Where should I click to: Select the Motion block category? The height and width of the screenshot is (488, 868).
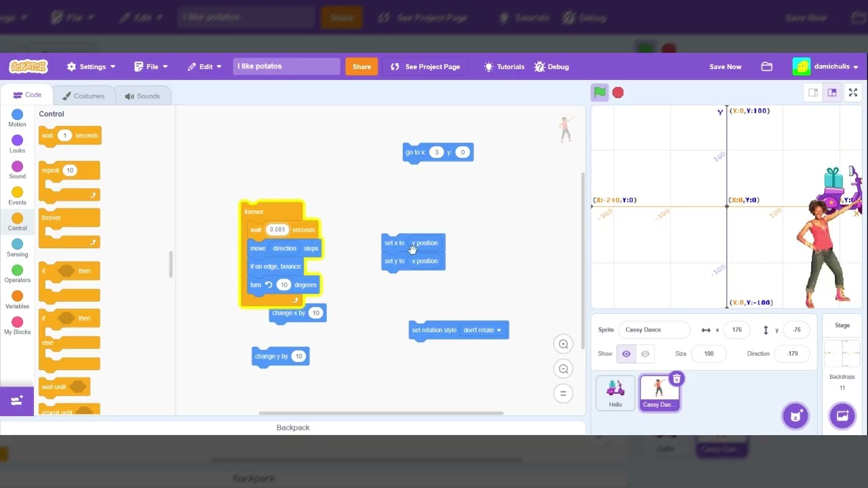[x=17, y=119]
